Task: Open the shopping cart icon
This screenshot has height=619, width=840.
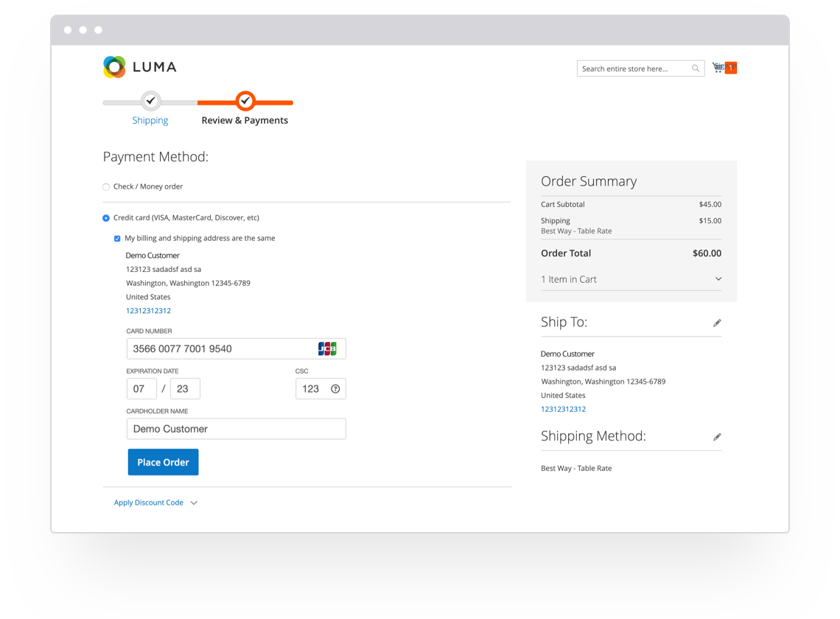Action: click(717, 67)
